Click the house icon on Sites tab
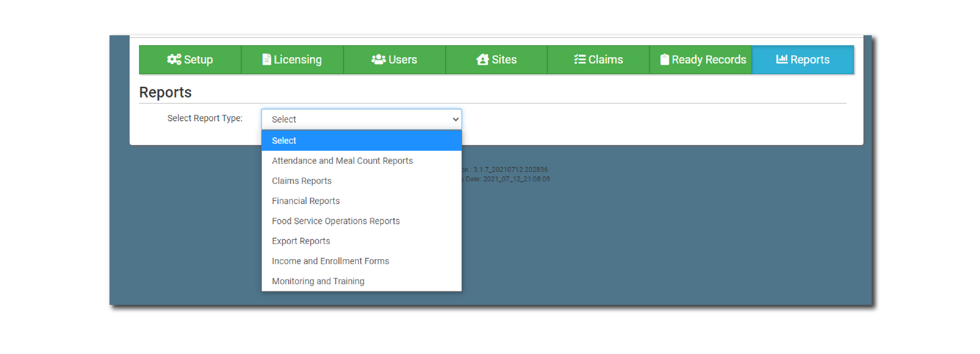 [482, 59]
